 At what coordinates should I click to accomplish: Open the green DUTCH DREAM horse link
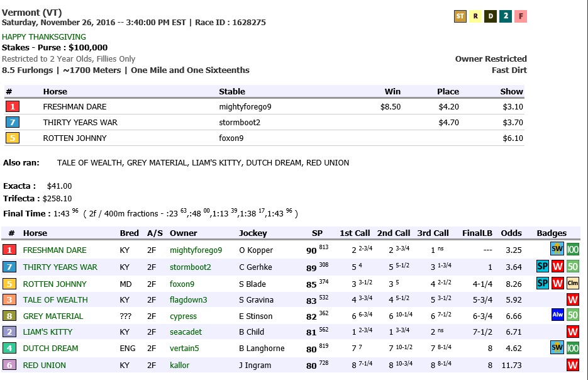[x=51, y=348]
